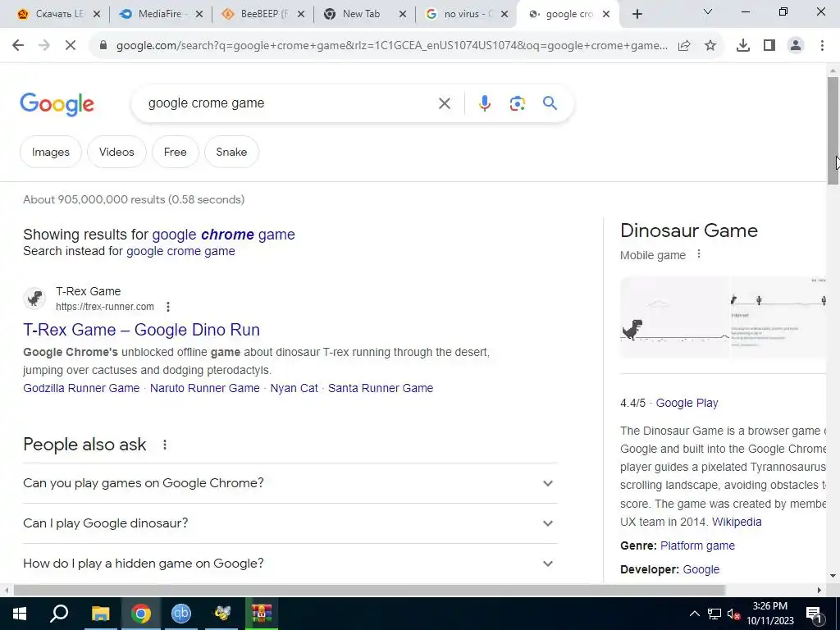Click the T-Rex Game site favicon

[34, 298]
